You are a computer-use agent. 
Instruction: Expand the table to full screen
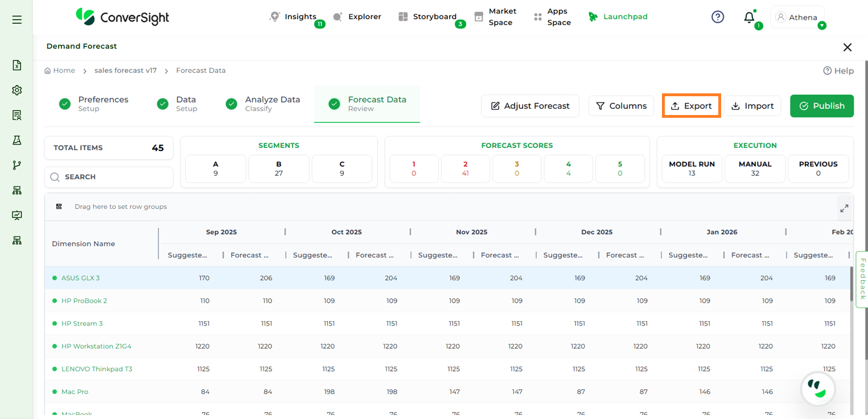coord(844,208)
